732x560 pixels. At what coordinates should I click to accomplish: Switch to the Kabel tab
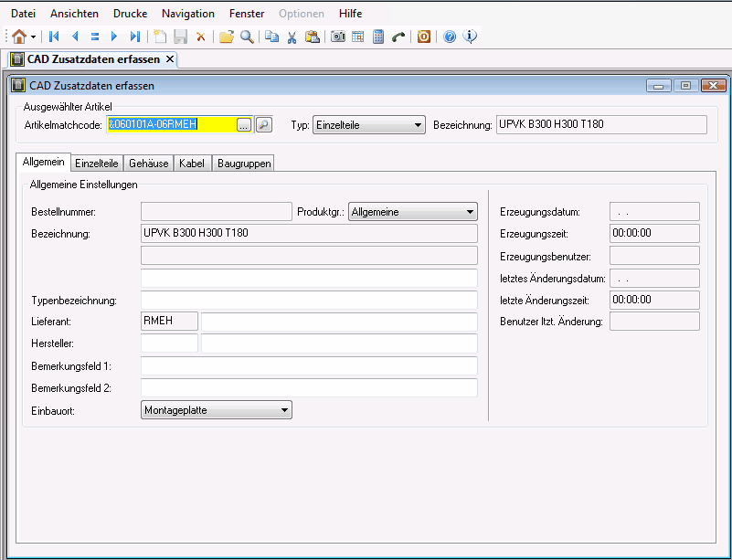click(192, 164)
